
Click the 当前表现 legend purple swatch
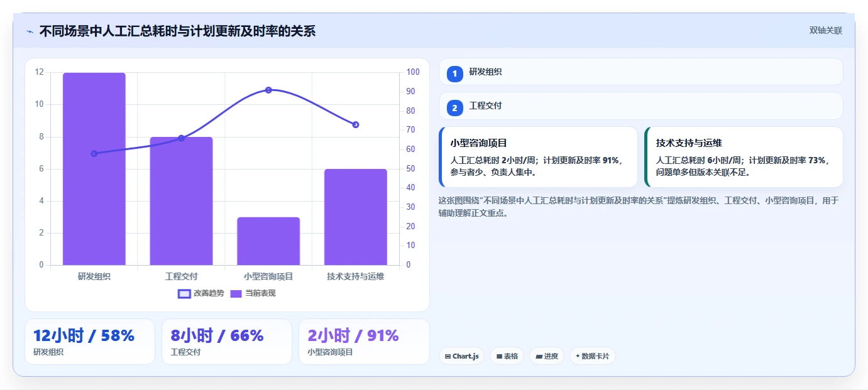[236, 293]
